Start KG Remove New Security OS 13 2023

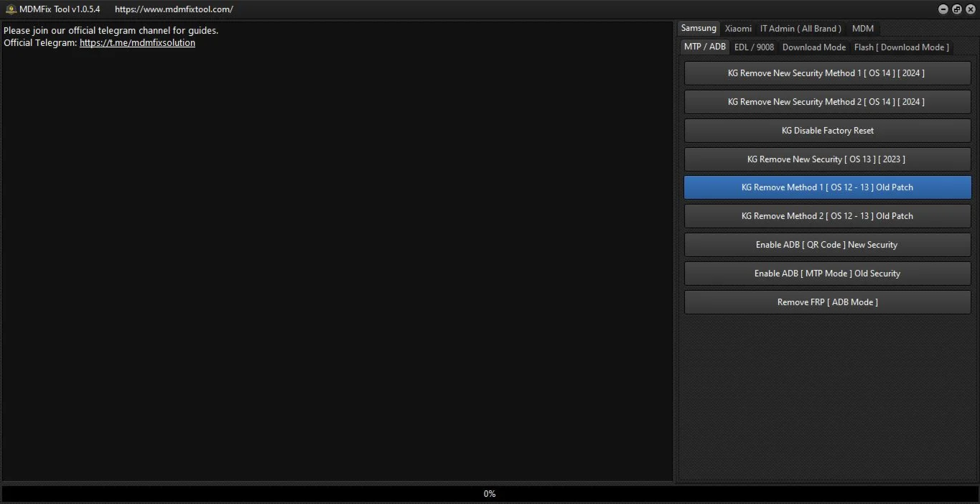point(827,159)
